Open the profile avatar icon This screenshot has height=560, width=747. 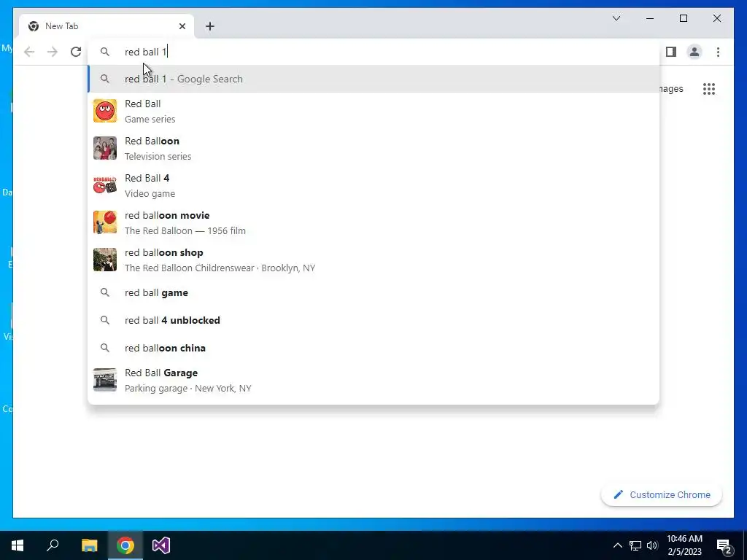point(694,52)
